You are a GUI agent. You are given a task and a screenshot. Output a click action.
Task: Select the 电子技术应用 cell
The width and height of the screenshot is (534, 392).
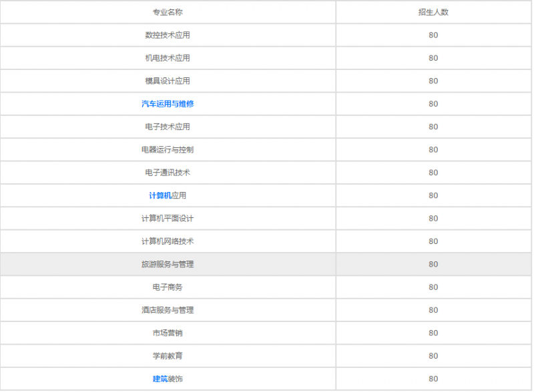168,127
